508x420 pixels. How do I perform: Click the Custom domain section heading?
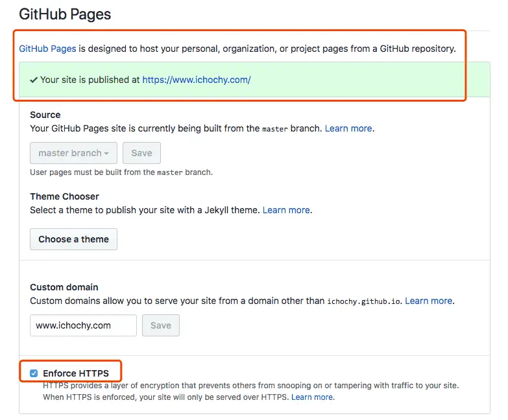point(64,287)
